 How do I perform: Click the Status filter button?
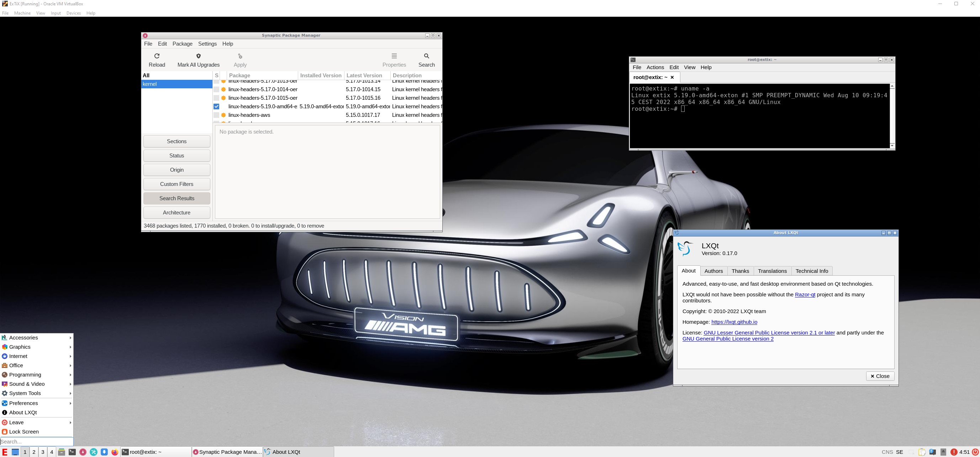pyautogui.click(x=176, y=156)
